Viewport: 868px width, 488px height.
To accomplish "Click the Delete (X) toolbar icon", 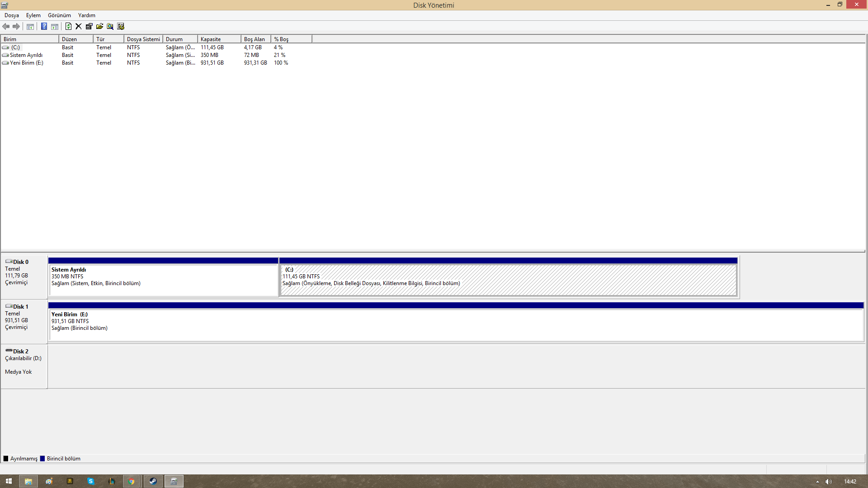I will (x=79, y=26).
